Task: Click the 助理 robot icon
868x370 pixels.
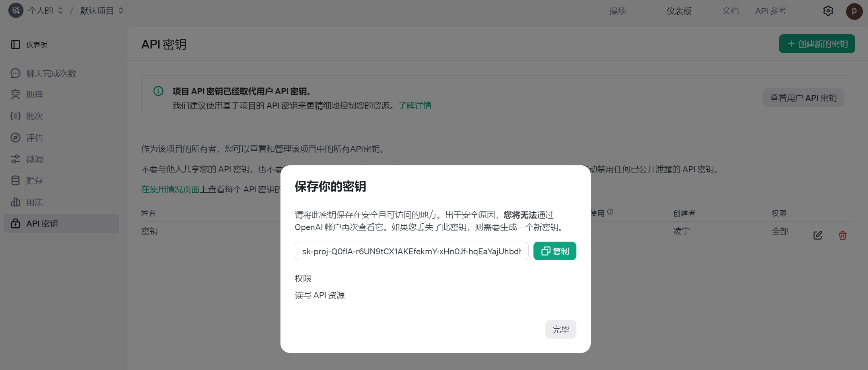Action: pyautogui.click(x=16, y=95)
